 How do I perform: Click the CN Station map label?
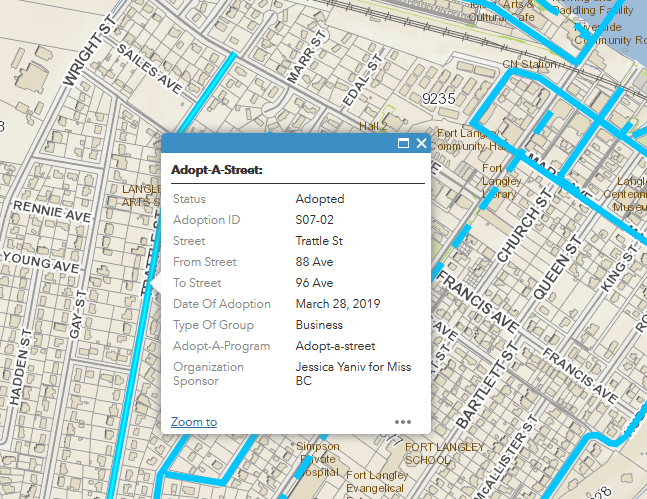[529, 64]
